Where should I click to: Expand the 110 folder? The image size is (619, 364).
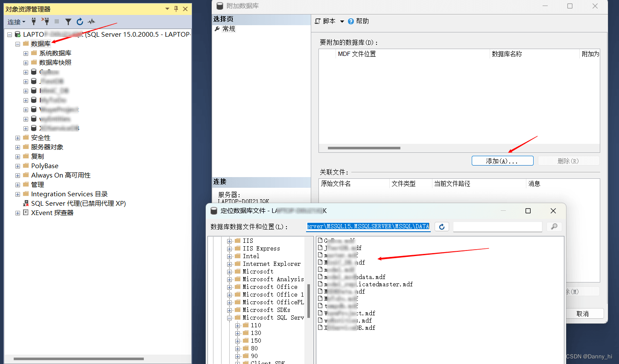point(238,326)
